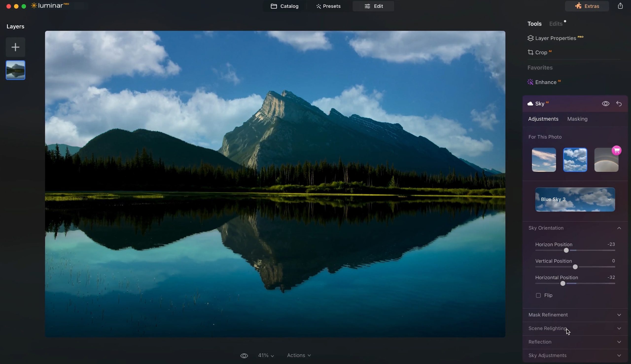
Task: Enable the Flip checkbox
Action: [538, 295]
